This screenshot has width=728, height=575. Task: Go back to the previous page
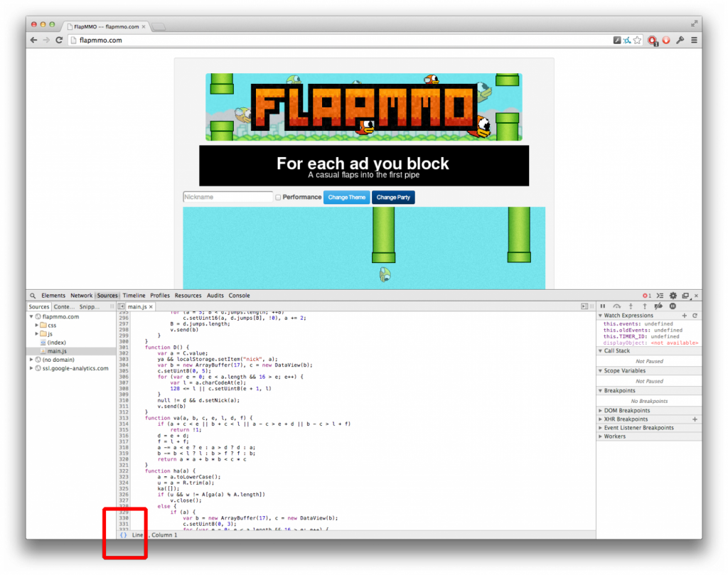tap(33, 40)
